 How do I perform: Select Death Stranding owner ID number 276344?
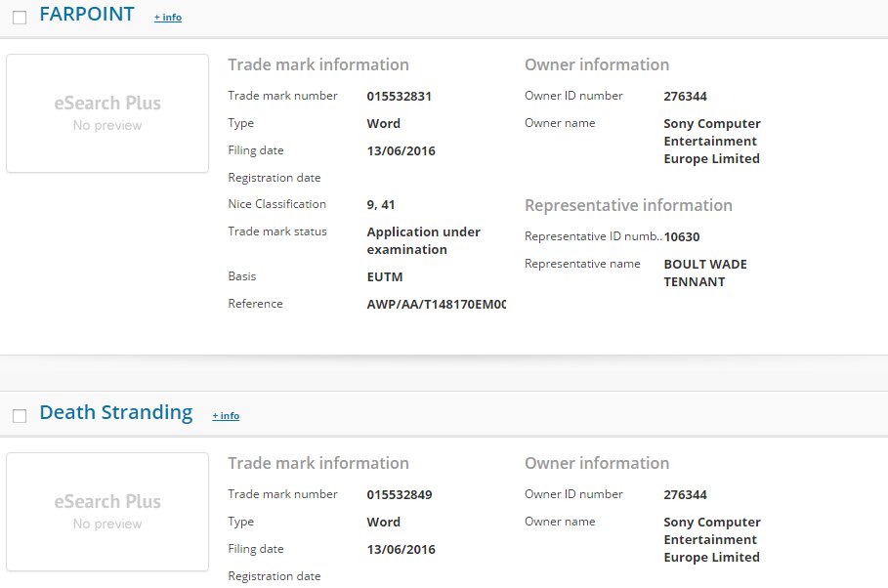pyautogui.click(x=685, y=494)
